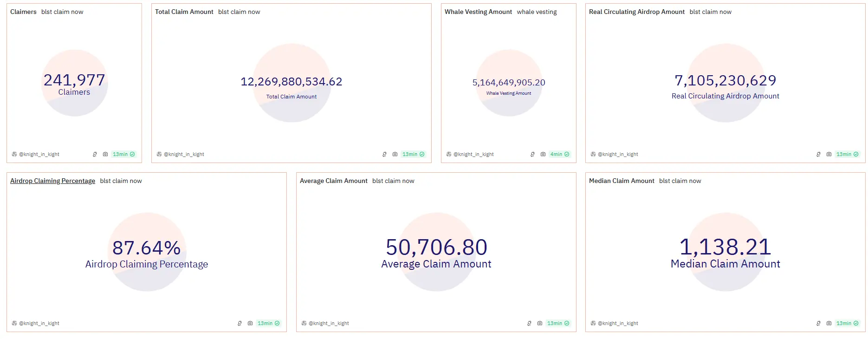Screen dimensions: 868x339
Task: Click the 50,706.80 average claim value
Action: pyautogui.click(x=436, y=247)
